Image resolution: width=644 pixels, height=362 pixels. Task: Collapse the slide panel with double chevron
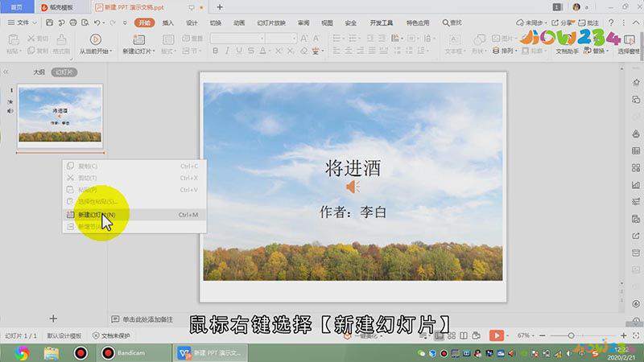point(6,72)
